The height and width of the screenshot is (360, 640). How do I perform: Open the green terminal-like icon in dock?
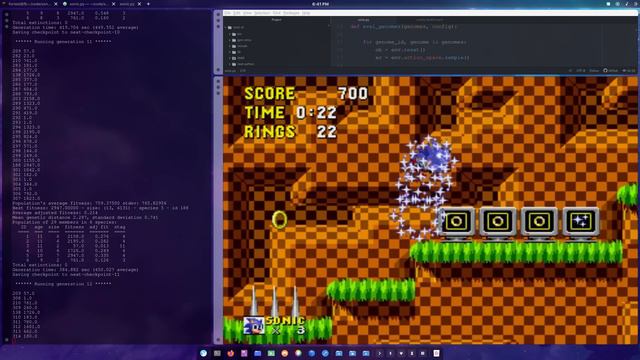coord(271,353)
